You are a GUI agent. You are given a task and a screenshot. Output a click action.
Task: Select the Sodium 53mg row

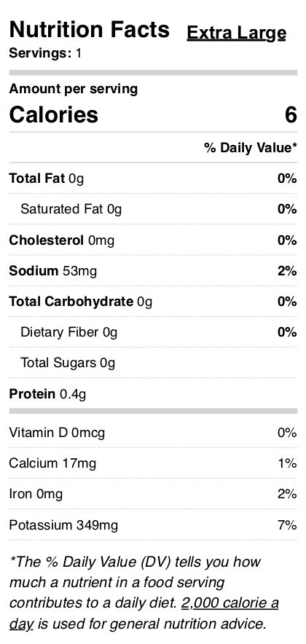tap(153, 271)
